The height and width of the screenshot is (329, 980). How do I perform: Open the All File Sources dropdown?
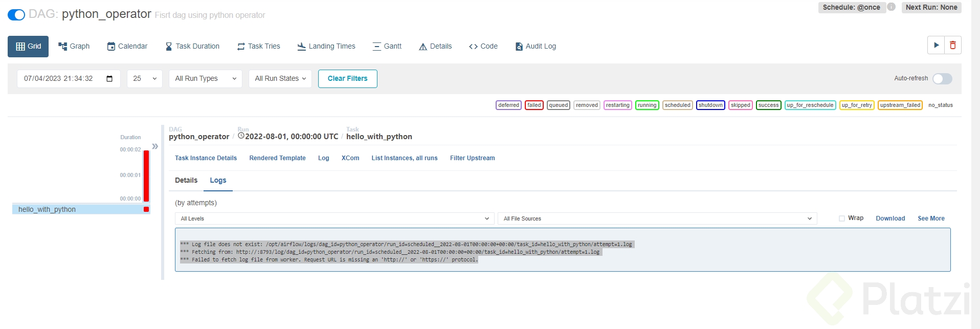click(x=657, y=218)
